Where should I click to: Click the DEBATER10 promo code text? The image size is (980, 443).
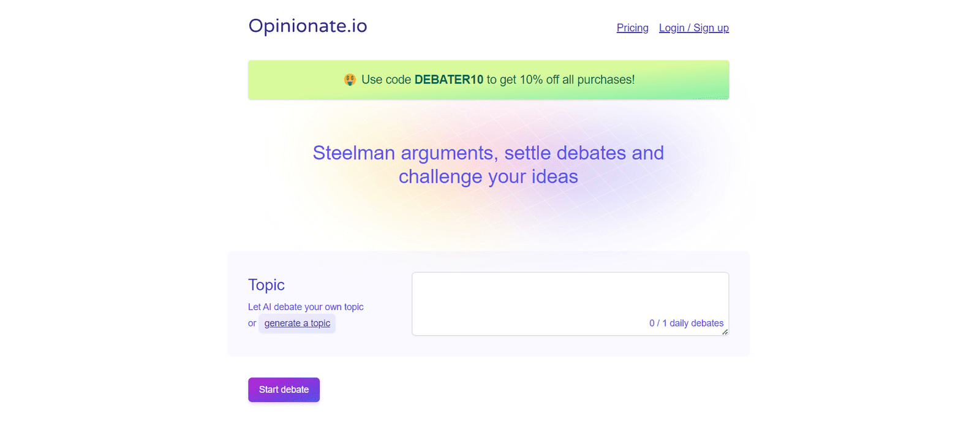(448, 80)
